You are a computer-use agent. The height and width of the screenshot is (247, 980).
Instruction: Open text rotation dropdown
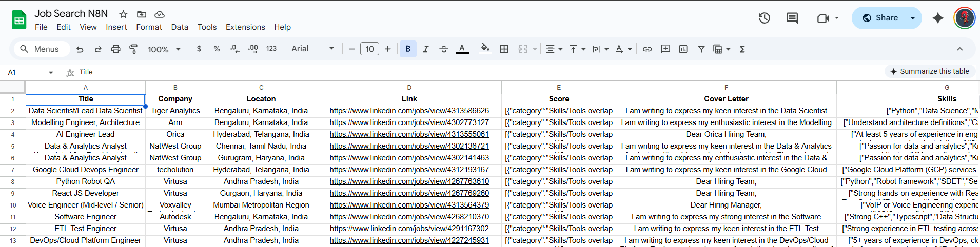click(623, 49)
